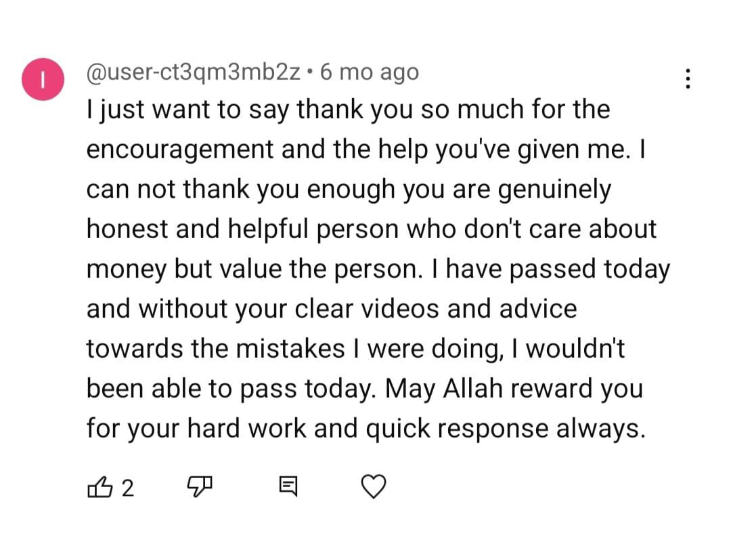Like the comment with the thumbs-up icon
The image size is (731, 560).
(x=99, y=488)
